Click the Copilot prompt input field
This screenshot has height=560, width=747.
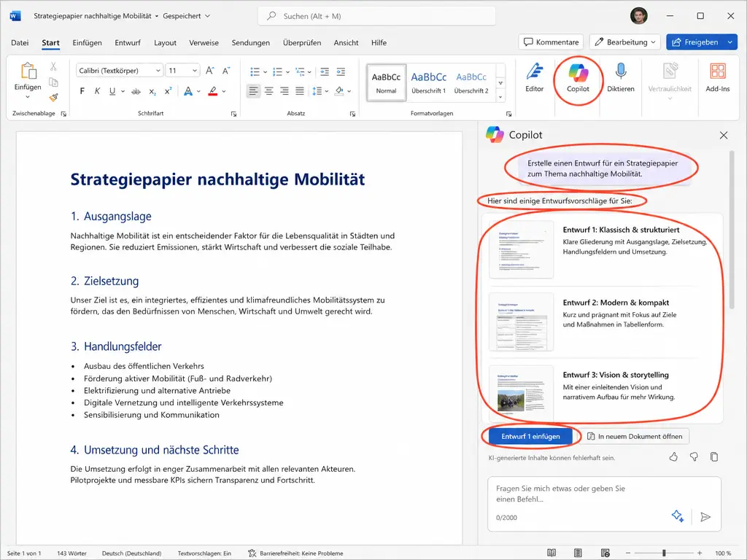pos(604,504)
